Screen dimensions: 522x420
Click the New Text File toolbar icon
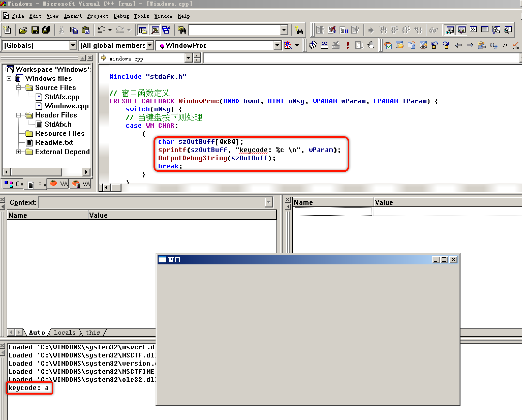coord(7,30)
